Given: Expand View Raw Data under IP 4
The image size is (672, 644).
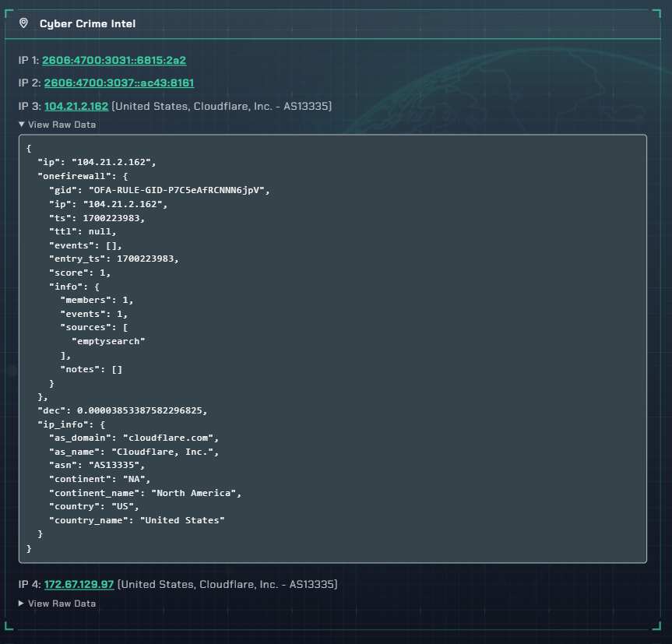Looking at the screenshot, I should tap(58, 604).
